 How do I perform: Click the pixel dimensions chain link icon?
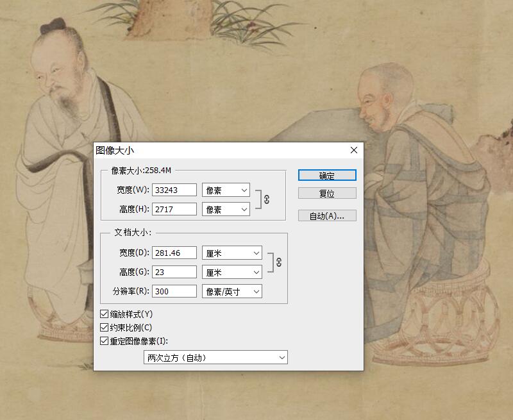click(267, 199)
